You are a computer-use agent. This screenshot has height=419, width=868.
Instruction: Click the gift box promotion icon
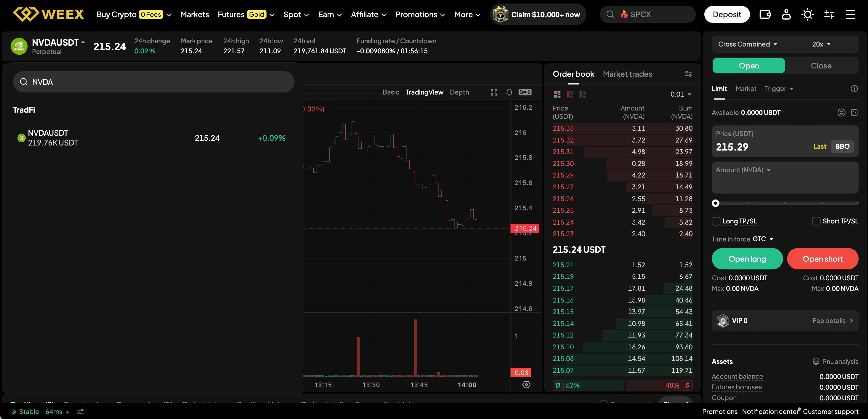[500, 15]
